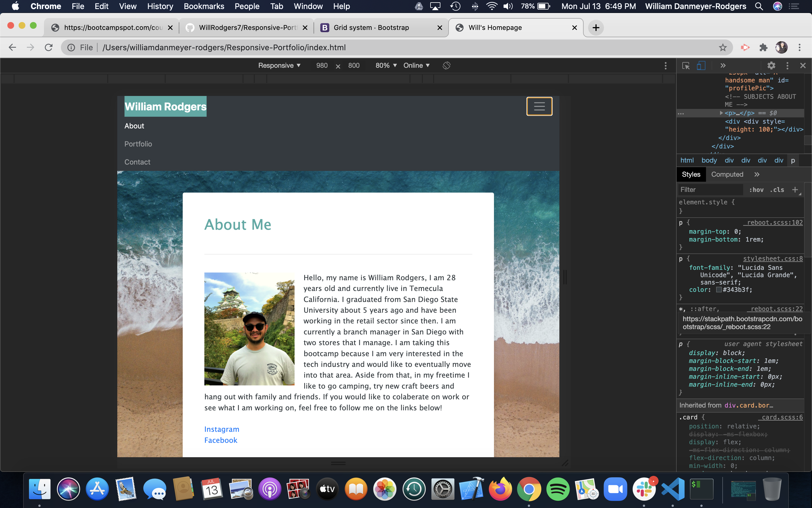Reload the page

point(49,47)
